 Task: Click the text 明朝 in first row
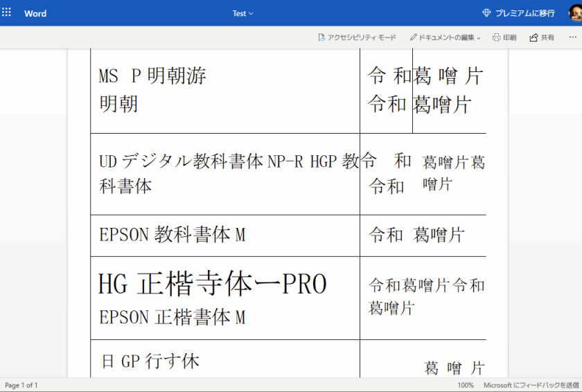click(118, 103)
